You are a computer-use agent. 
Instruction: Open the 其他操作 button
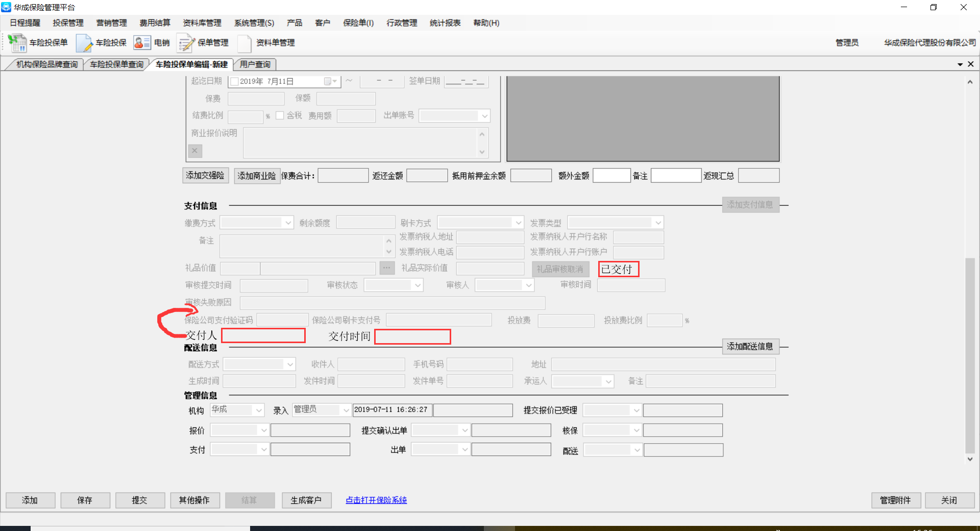pyautogui.click(x=194, y=500)
